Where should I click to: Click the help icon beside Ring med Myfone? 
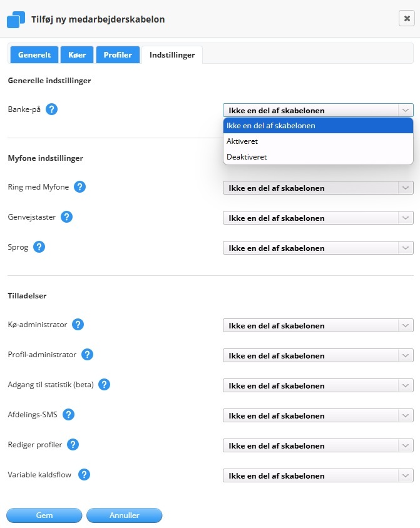point(80,186)
